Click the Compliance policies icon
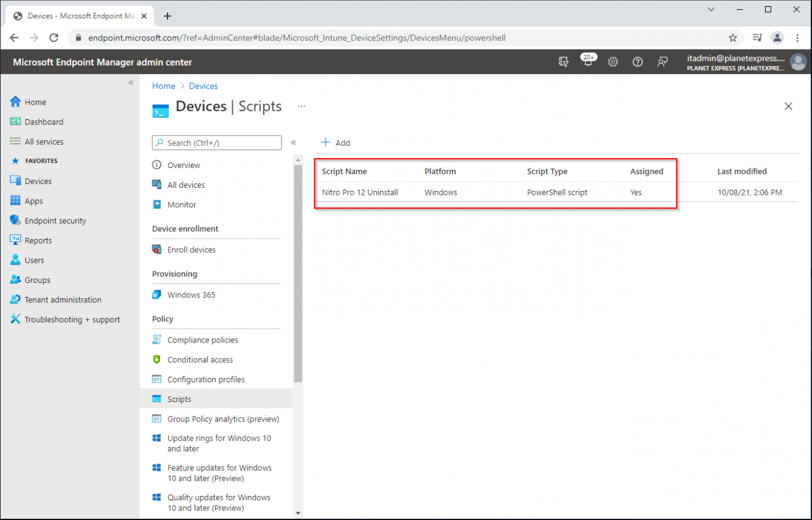812x520 pixels. coord(157,340)
